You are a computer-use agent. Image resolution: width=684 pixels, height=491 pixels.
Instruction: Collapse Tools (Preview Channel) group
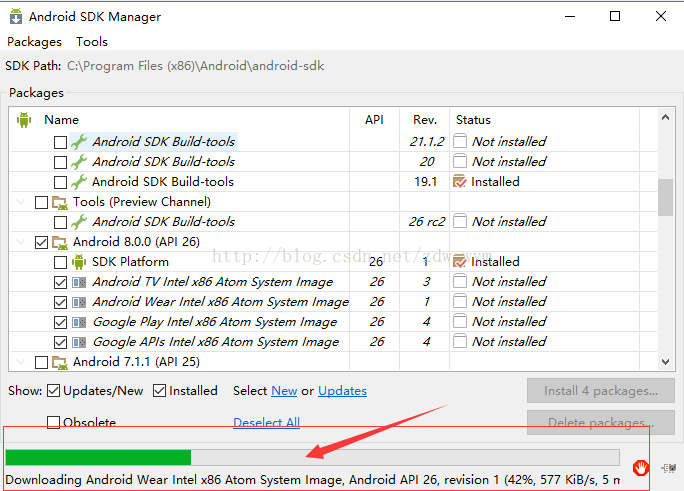[20, 202]
